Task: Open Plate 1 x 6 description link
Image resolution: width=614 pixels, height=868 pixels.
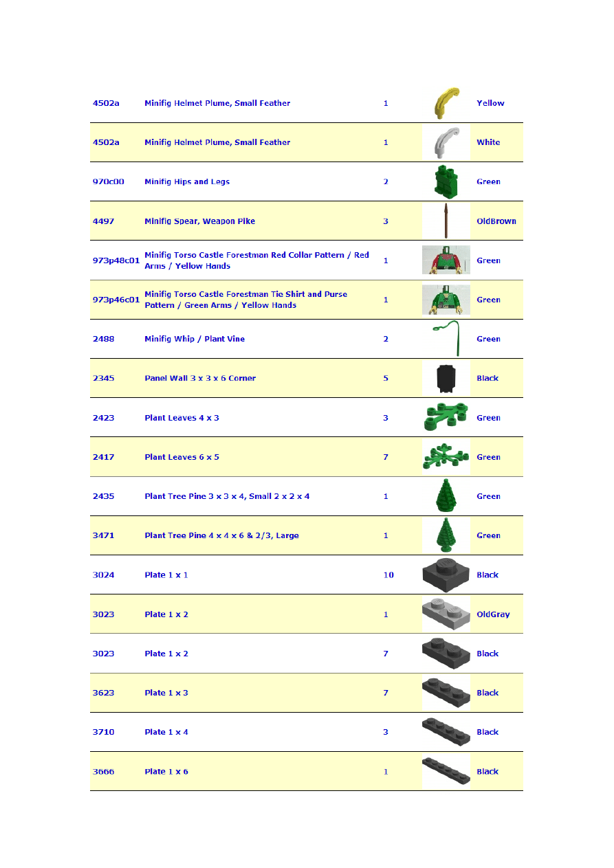Action: coord(166,772)
